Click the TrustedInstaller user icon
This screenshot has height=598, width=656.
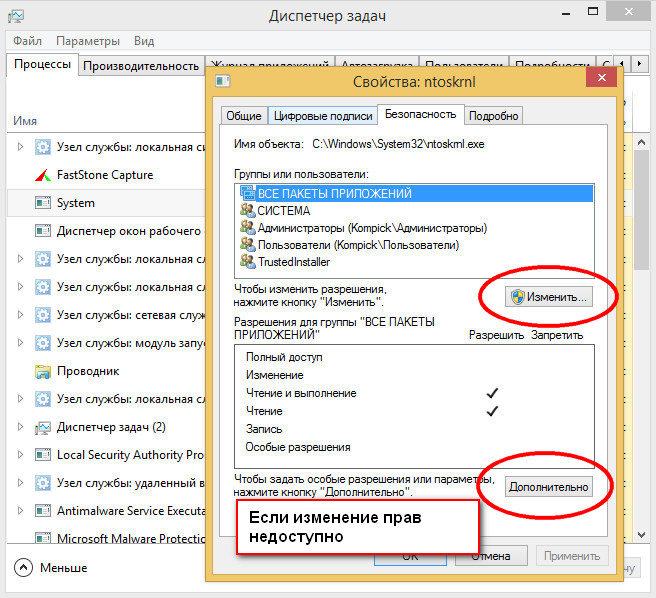tap(248, 262)
